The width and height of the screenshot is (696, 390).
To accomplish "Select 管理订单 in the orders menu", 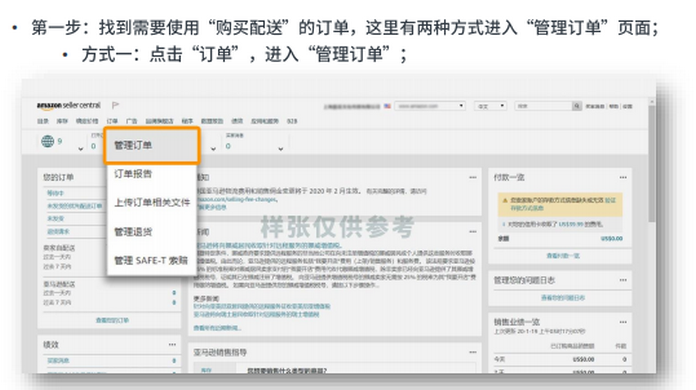I will [x=151, y=146].
